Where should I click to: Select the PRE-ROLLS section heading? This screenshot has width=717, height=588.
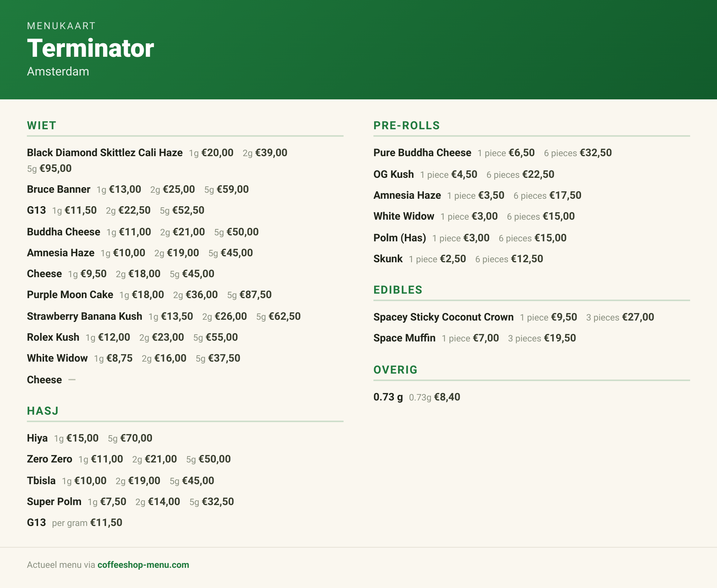(407, 126)
